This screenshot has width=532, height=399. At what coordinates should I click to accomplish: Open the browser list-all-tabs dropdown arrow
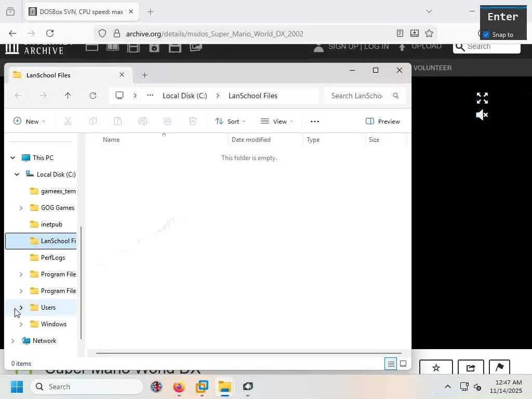[429, 11]
